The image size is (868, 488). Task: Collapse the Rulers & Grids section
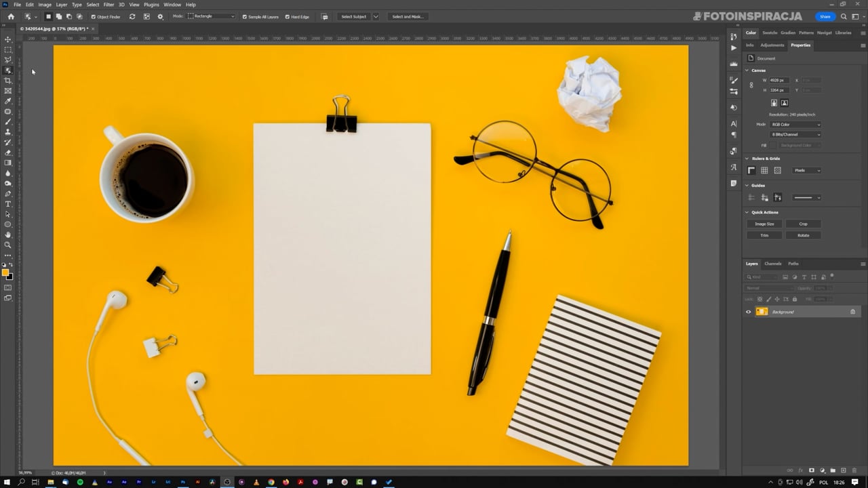(747, 159)
